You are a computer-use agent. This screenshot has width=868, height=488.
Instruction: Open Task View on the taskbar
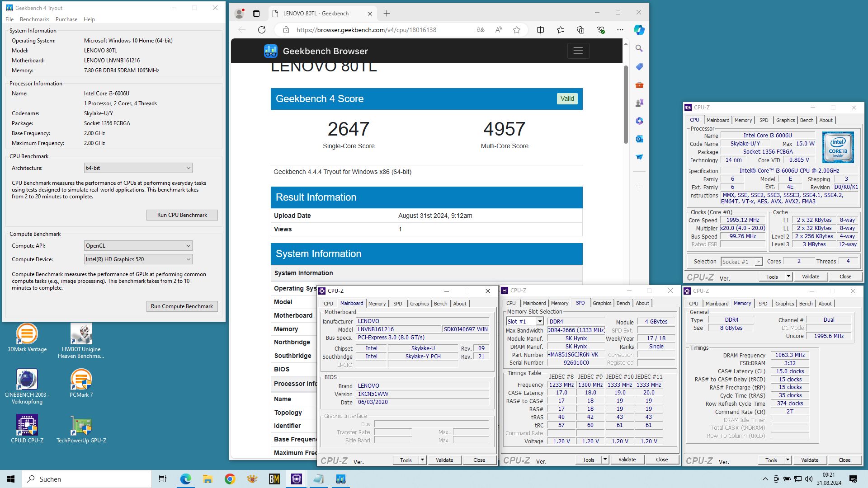tap(163, 479)
